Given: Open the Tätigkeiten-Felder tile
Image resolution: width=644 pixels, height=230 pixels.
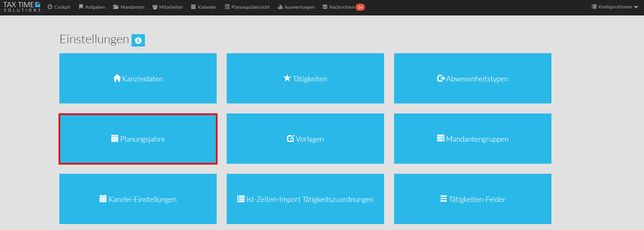Looking at the screenshot, I should pos(473,199).
